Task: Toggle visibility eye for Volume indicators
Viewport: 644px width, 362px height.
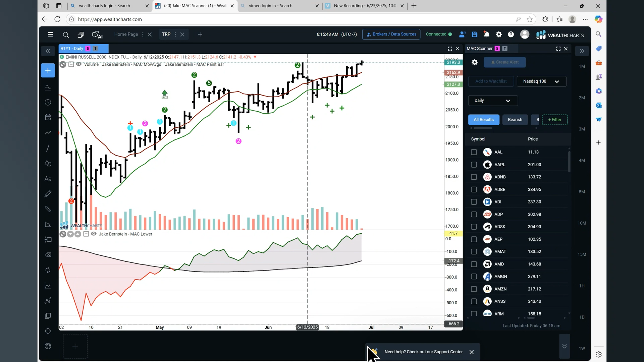Action: 78,64
